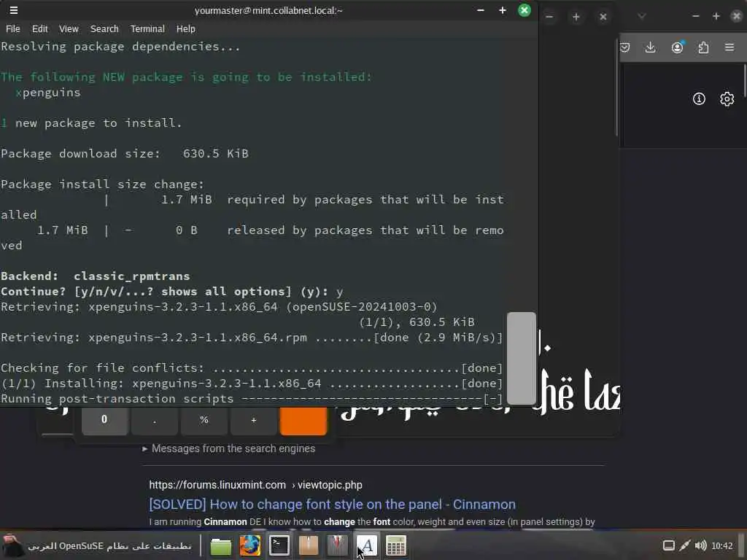The width and height of the screenshot is (747, 560).
Task: Click the calculator decimal point key
Action: (155, 420)
